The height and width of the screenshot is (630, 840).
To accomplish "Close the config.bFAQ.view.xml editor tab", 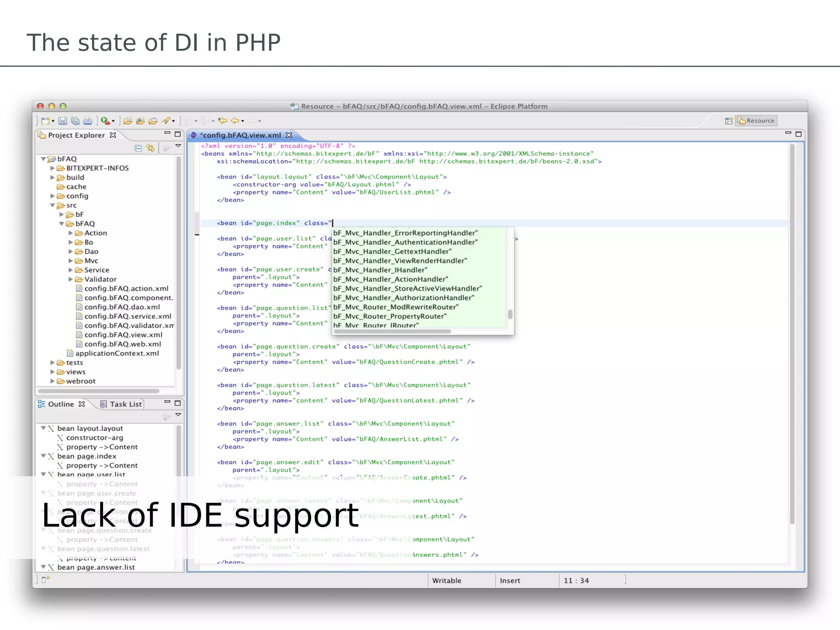I will (289, 135).
